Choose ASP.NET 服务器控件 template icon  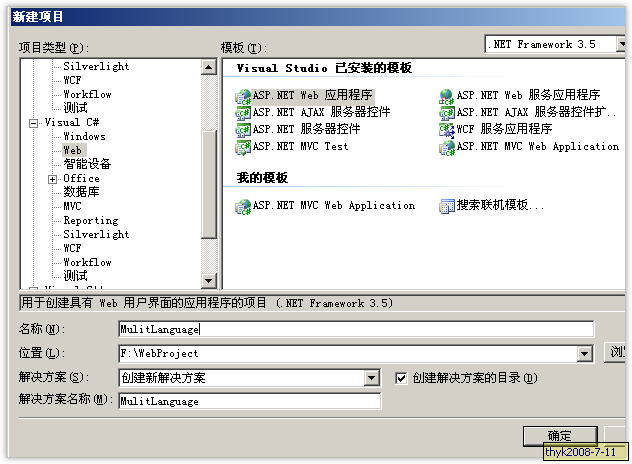[243, 130]
